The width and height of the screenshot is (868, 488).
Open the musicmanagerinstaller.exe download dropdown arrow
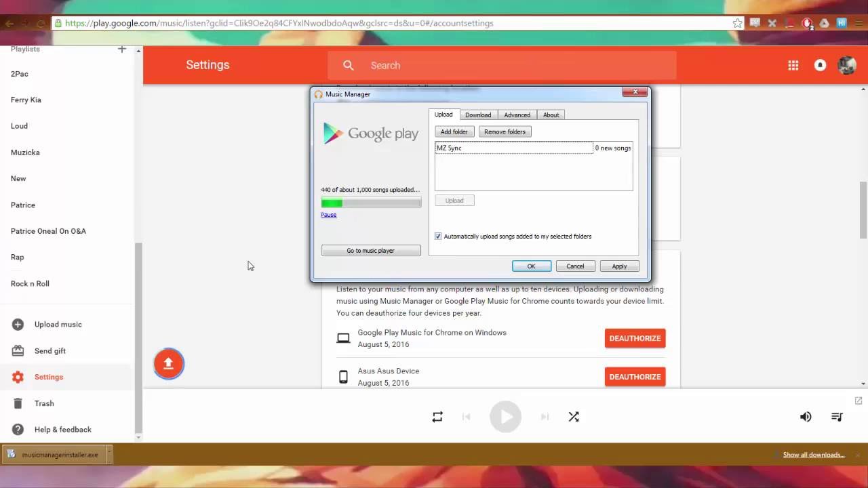pyautogui.click(x=108, y=455)
